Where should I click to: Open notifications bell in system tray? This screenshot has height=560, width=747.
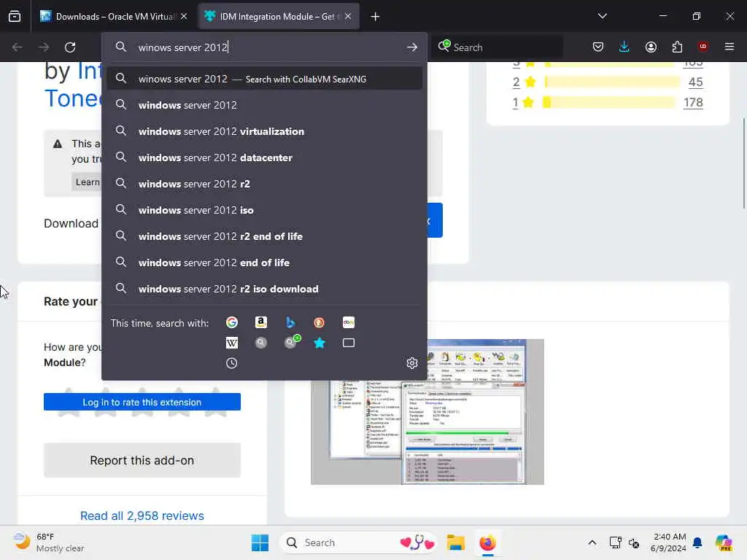point(697,542)
